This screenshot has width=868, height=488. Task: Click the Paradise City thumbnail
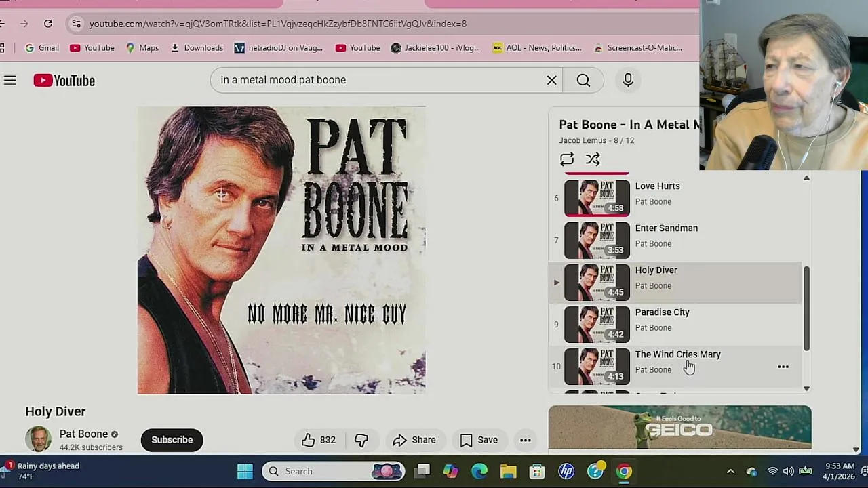pos(597,323)
